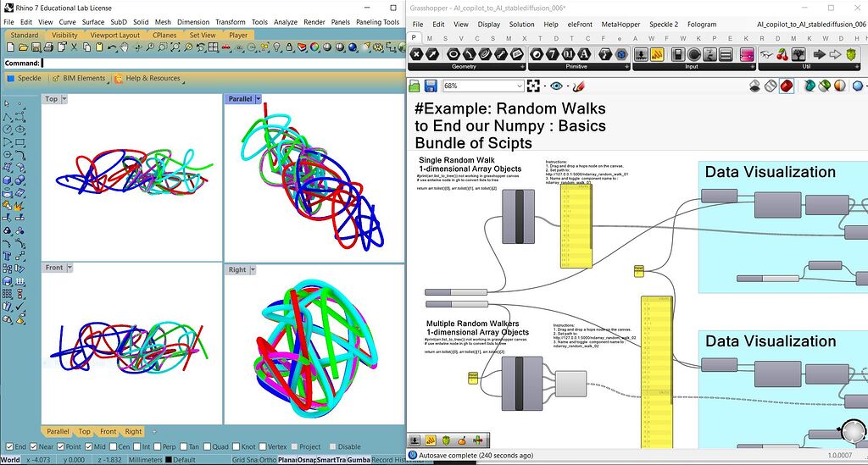
Task: Toggle the End osnap checkbox
Action: (x=9, y=446)
